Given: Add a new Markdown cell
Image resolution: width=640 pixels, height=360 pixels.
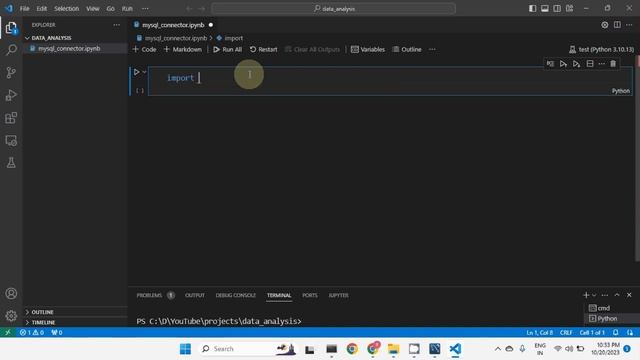Looking at the screenshot, I should [x=182, y=49].
